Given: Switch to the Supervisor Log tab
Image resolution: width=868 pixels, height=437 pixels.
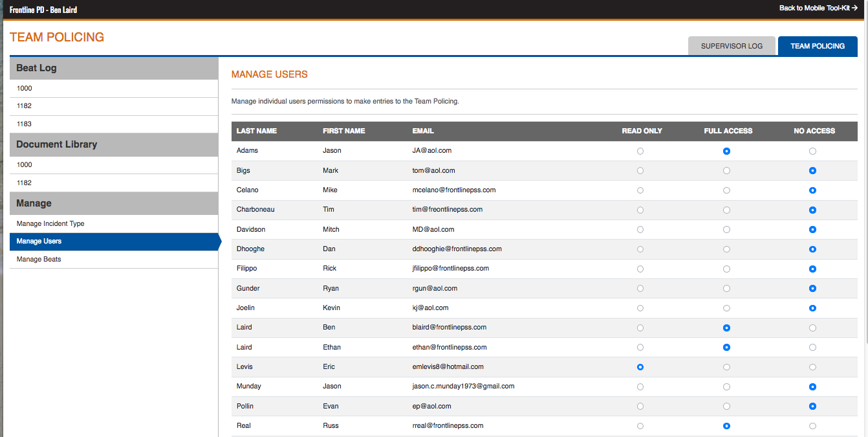Looking at the screenshot, I should pos(732,46).
